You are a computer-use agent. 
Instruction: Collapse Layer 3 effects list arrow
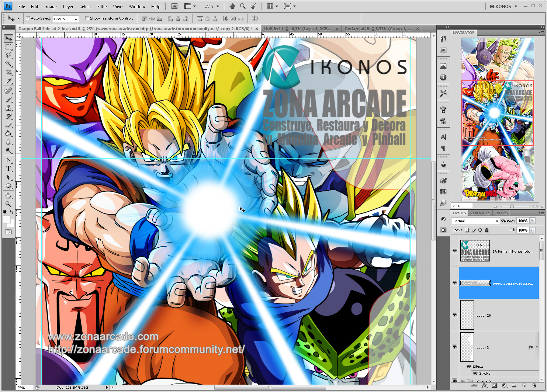tap(537, 347)
